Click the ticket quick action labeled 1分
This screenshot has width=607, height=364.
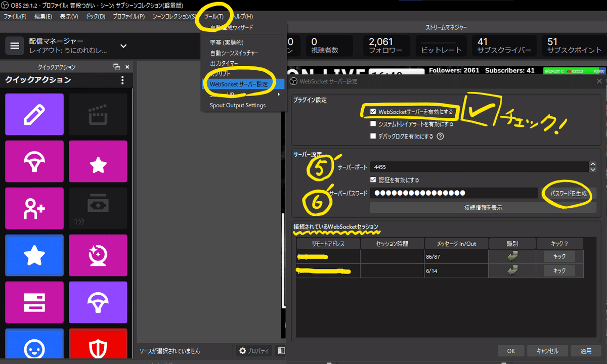(x=98, y=208)
